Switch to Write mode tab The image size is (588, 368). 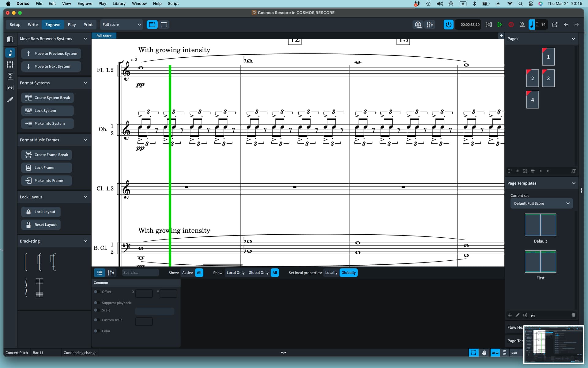pyautogui.click(x=33, y=25)
